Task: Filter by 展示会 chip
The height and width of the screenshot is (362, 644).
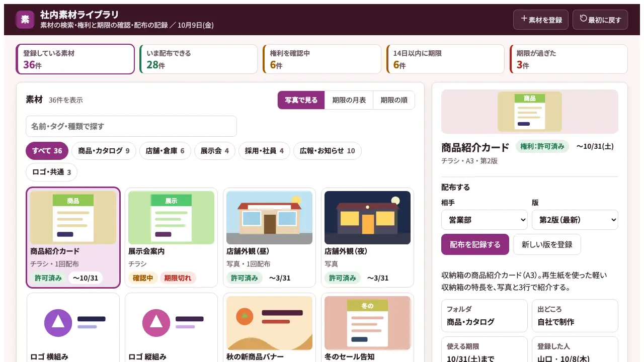Action: [215, 151]
